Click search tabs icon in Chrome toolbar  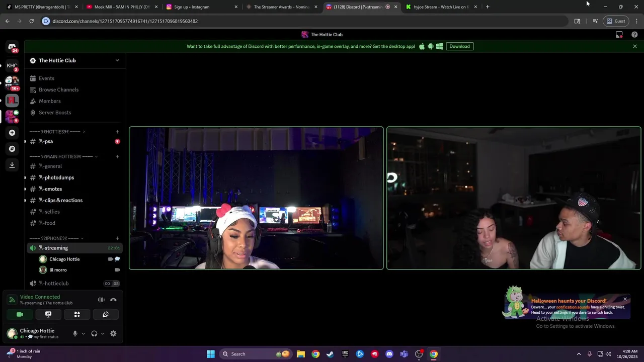point(577,21)
